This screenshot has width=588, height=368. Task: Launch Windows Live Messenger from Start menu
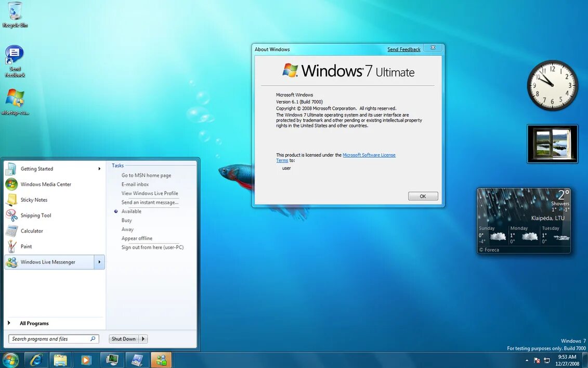click(x=49, y=262)
